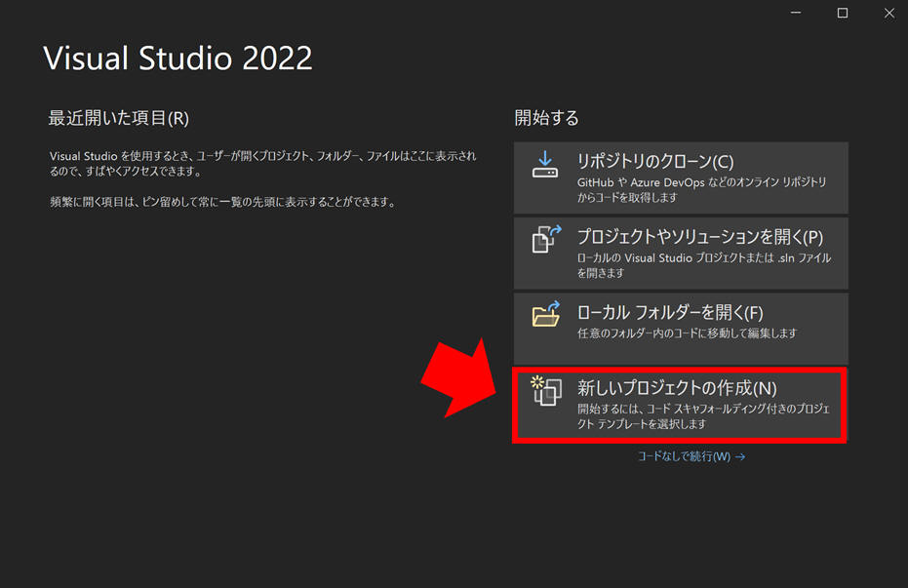Screen dimensions: 908x588
Task: Minimize the Visual Studio window
Action: (796, 13)
